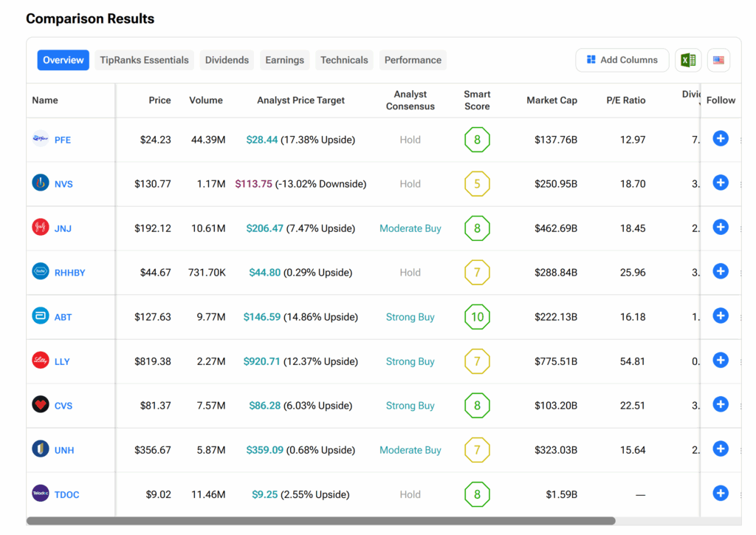Screen dimensions: 756x535
Task: Click the Teladoc logo icon
Action: pos(41,494)
